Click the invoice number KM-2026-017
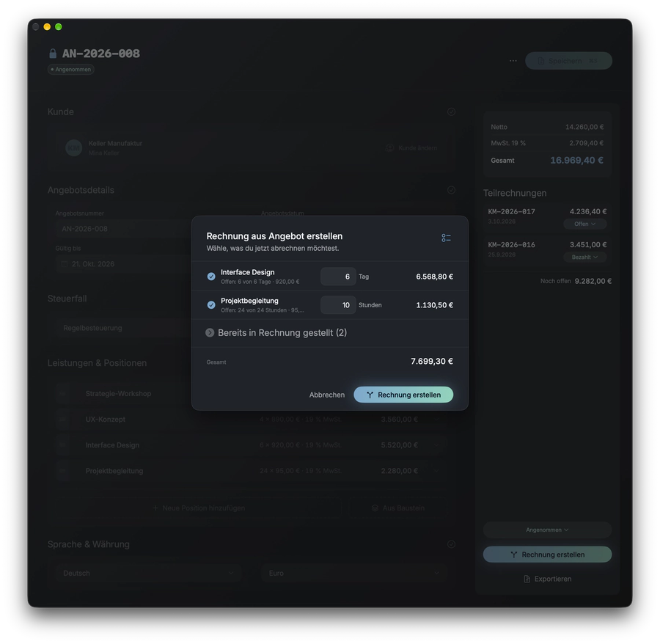Image resolution: width=660 pixels, height=644 pixels. point(511,211)
